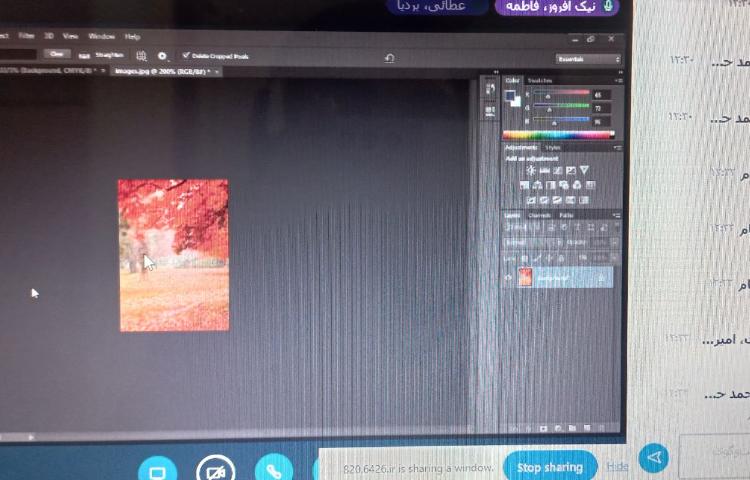Image resolution: width=750 pixels, height=480 pixels.
Task: Click the blue B slider in the Color panel
Action: coord(561,120)
